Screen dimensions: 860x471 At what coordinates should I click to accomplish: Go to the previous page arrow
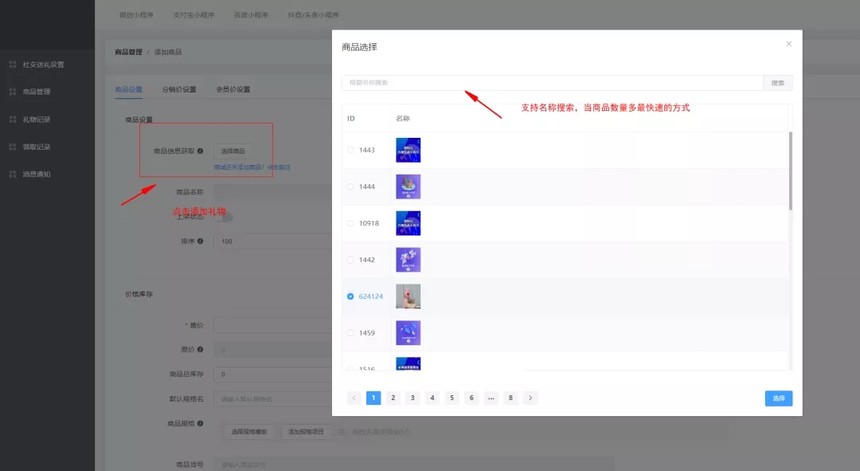[354, 397]
